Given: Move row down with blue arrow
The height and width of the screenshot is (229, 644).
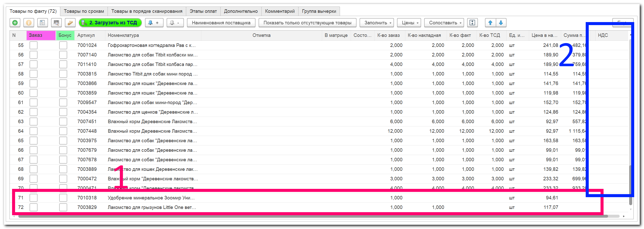Looking at the screenshot, I should 501,23.
